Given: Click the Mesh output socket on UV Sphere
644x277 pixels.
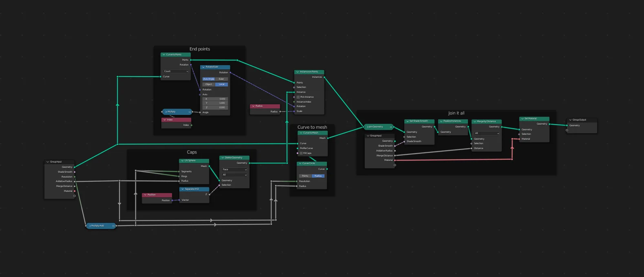Looking at the screenshot, I should pyautogui.click(x=209, y=166).
